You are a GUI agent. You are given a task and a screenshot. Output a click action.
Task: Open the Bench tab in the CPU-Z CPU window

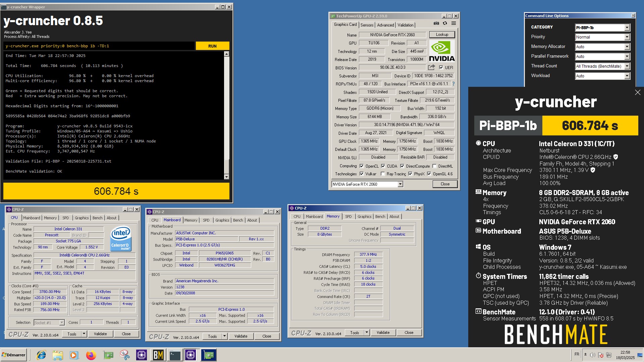pos(98,218)
